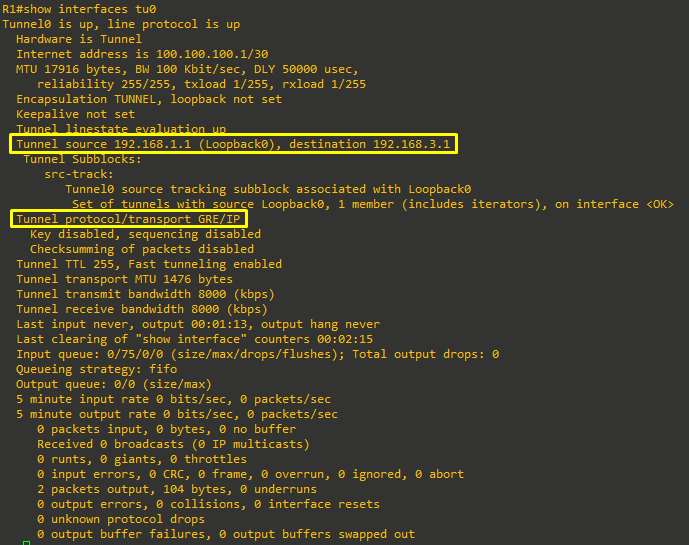The image size is (689, 545).
Task: Click the 'Tunnel TTL 255' line
Action: pos(149,264)
